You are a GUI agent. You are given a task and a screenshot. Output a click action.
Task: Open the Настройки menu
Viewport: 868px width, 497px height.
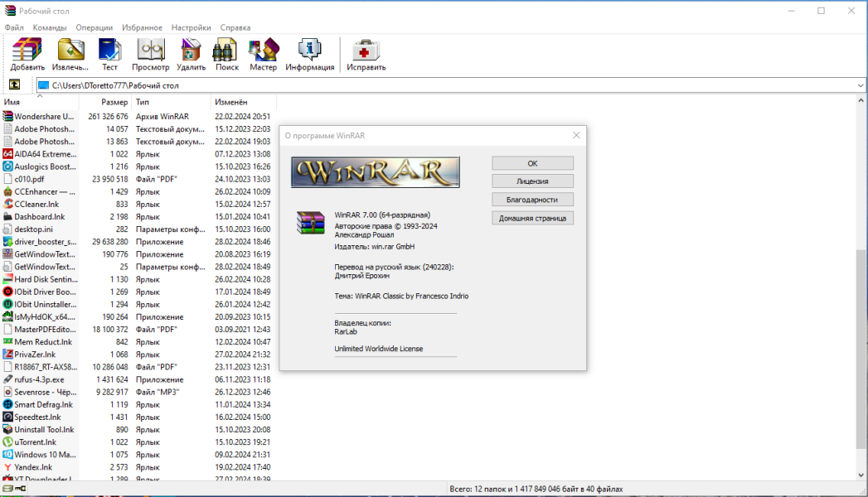tap(191, 27)
